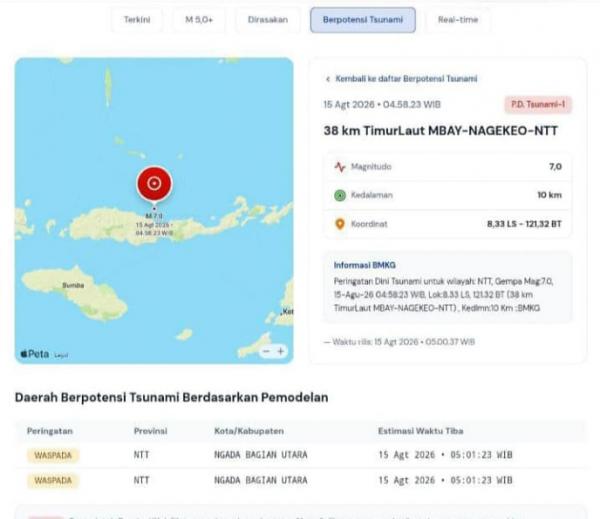
Task: Switch to the M 5,0+ tab
Action: tap(199, 20)
